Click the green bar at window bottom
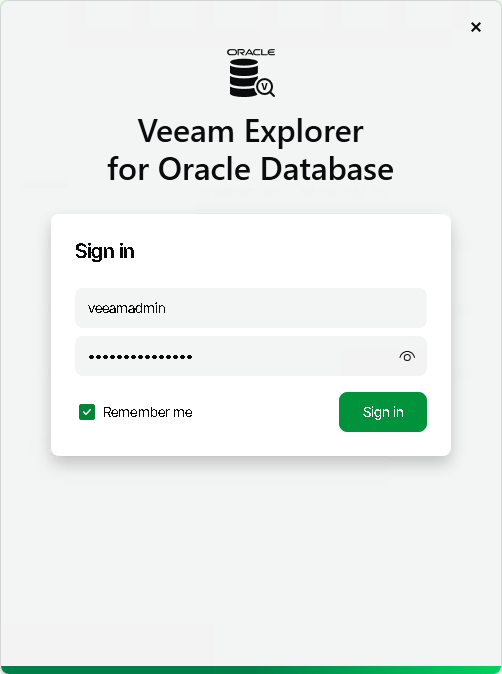This screenshot has width=502, height=674. coord(251,670)
